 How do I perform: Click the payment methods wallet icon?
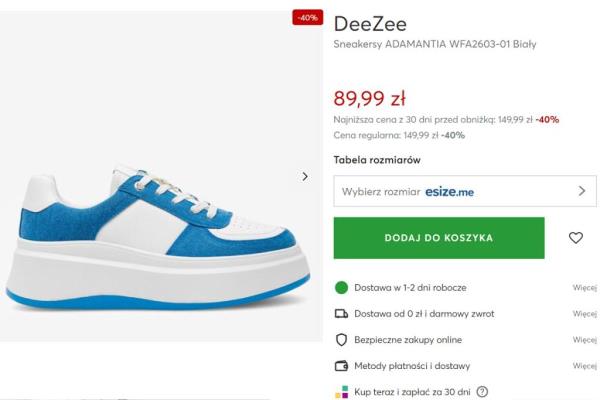pos(341,366)
